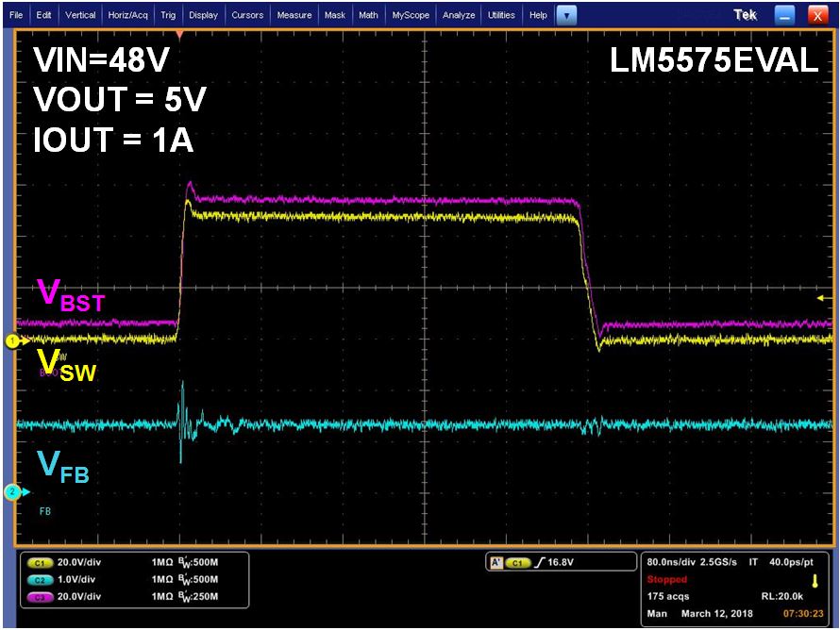Click the VIN=48V annotation text
The width and height of the screenshot is (840, 630).
tap(101, 59)
